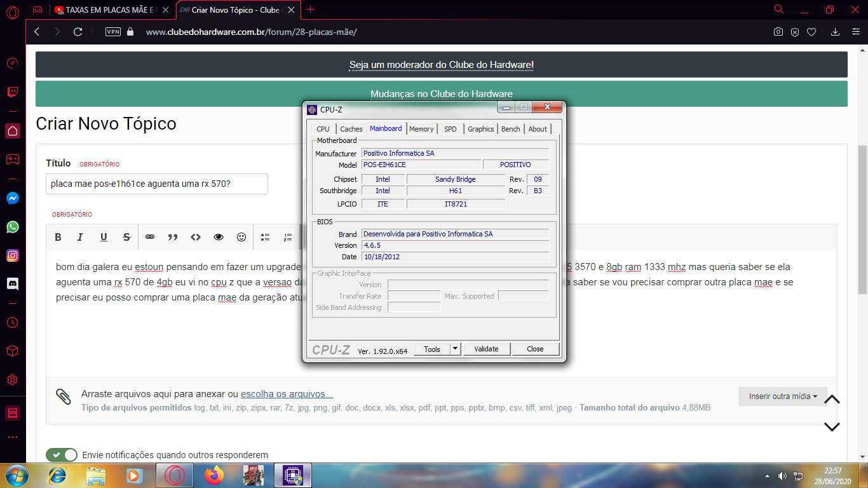
Task: Select the Criar Novo Tópico browser tab
Action: [238, 10]
